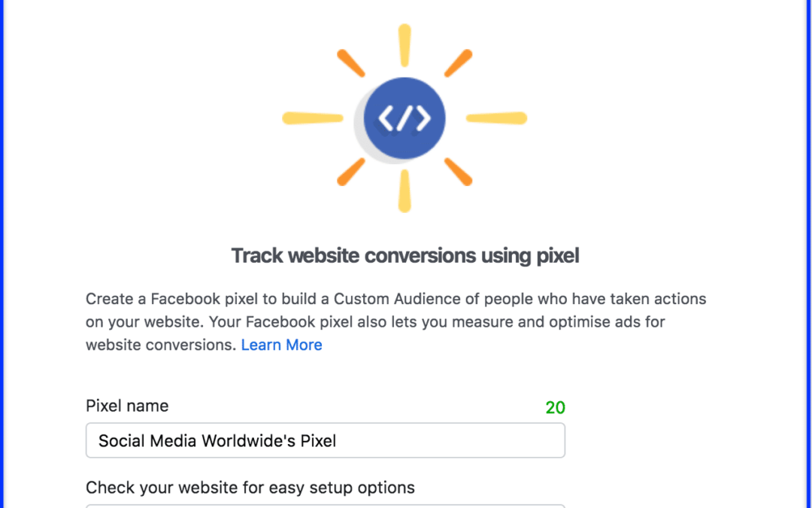The image size is (812, 508).
Task: Click the blue code brackets pixel icon
Action: pos(404,118)
